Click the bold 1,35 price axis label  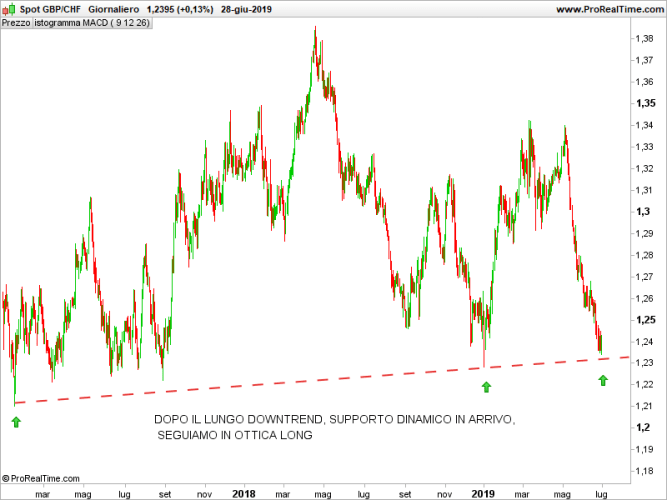[x=645, y=103]
